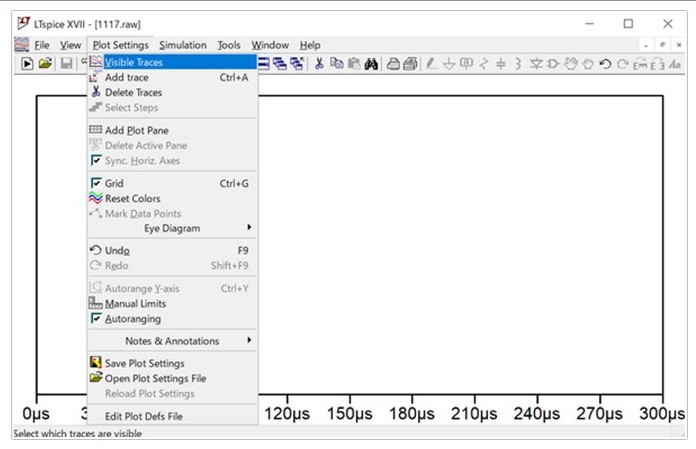This screenshot has height=449, width=696.
Task: Choose Manual Limits
Action: point(172,303)
